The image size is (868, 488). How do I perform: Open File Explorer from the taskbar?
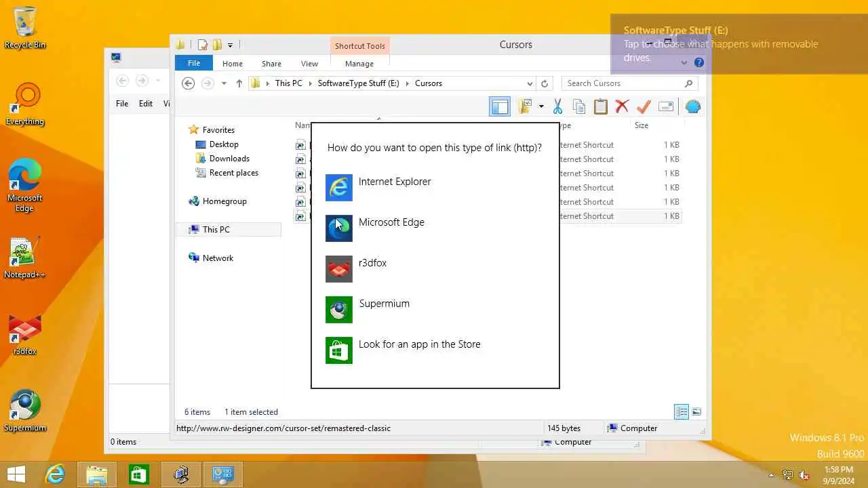point(96,474)
